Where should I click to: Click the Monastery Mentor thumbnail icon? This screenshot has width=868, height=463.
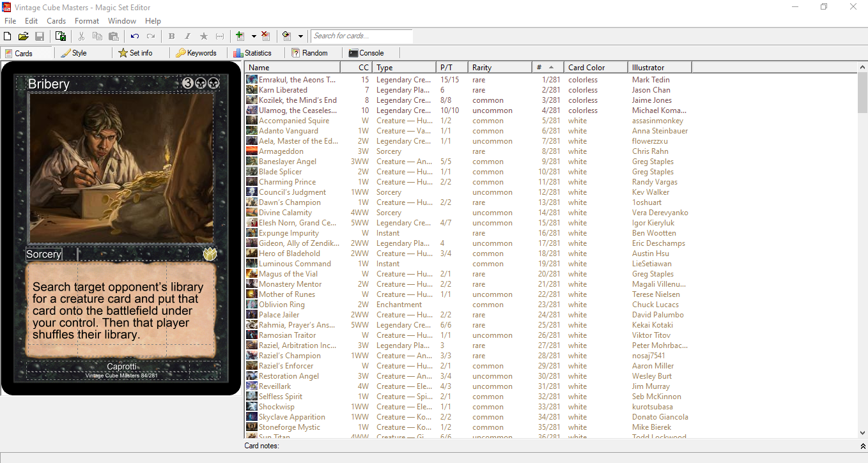click(x=252, y=284)
